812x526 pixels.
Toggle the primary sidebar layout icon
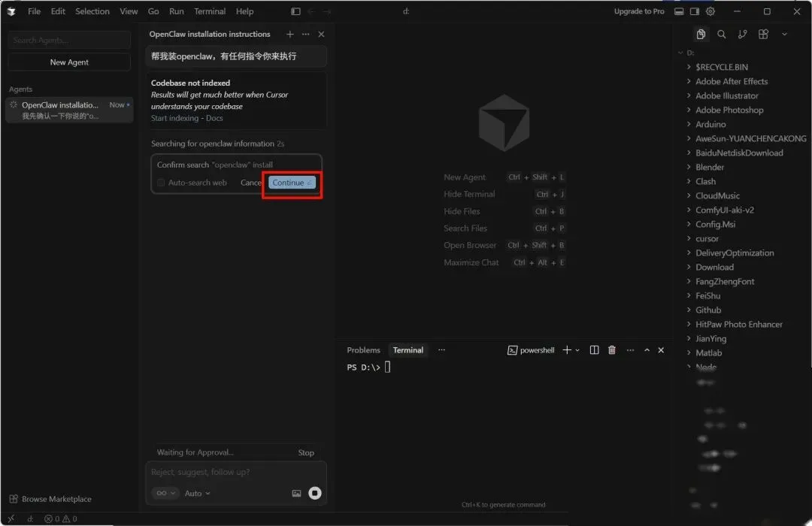[295, 11]
